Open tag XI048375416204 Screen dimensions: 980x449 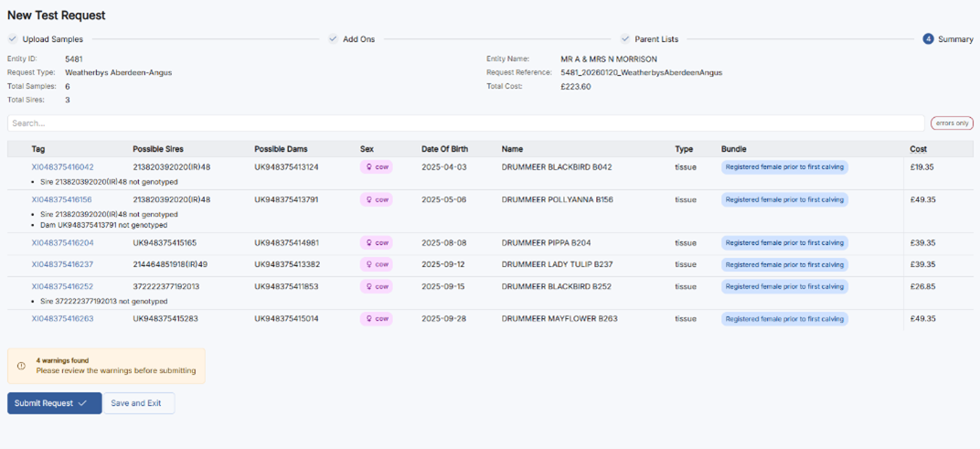(62, 242)
